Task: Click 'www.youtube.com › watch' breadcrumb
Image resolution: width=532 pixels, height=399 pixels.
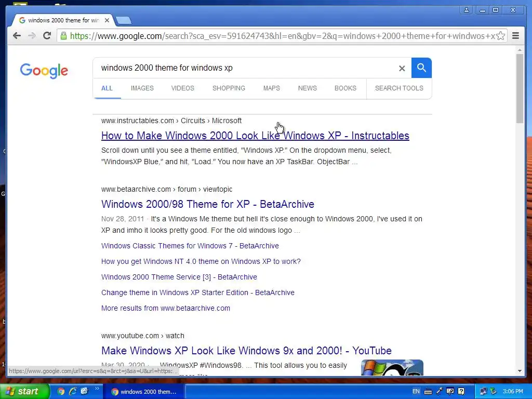Action: coord(142,336)
